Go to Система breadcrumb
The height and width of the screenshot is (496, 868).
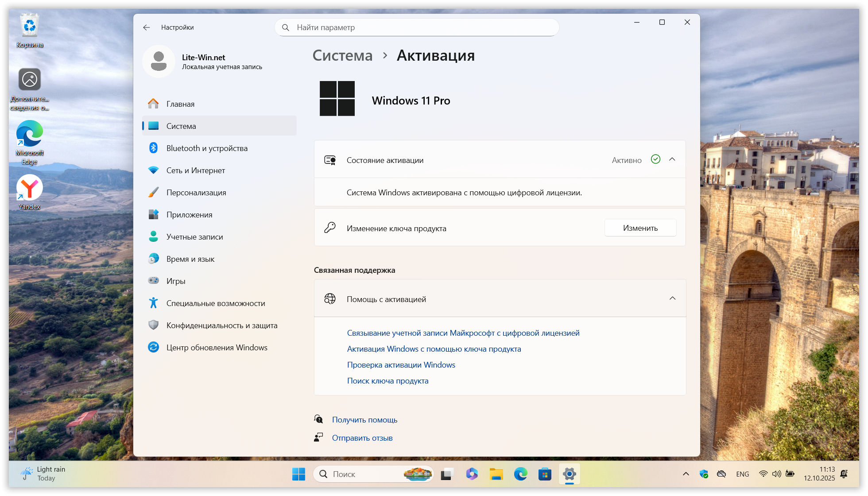(342, 56)
